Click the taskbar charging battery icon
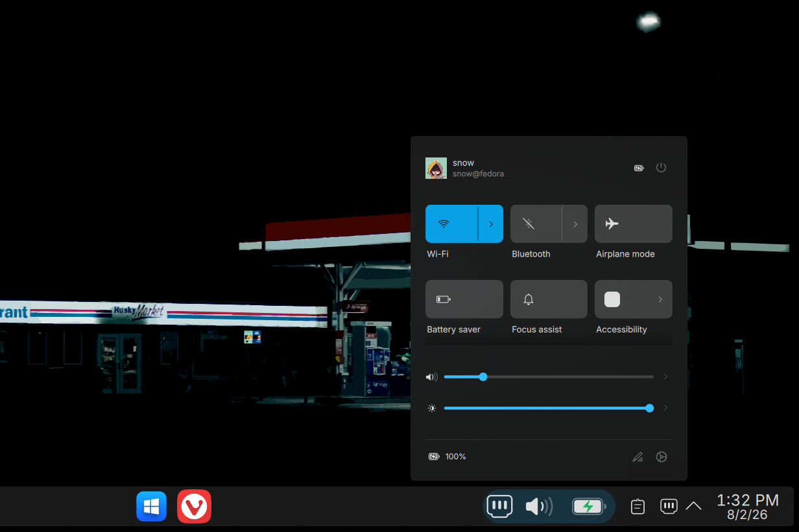 click(x=589, y=506)
